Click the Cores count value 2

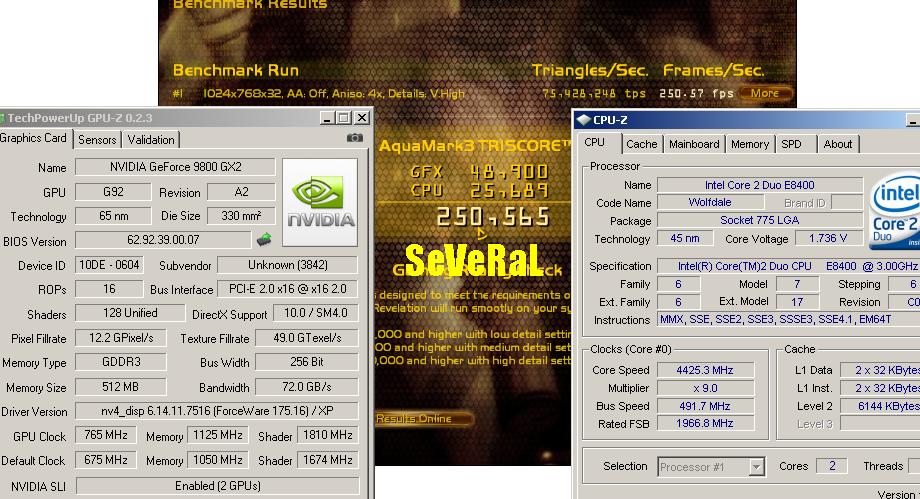tap(831, 466)
